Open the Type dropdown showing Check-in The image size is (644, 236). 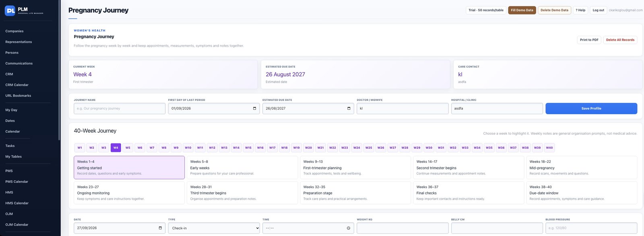(x=214, y=228)
